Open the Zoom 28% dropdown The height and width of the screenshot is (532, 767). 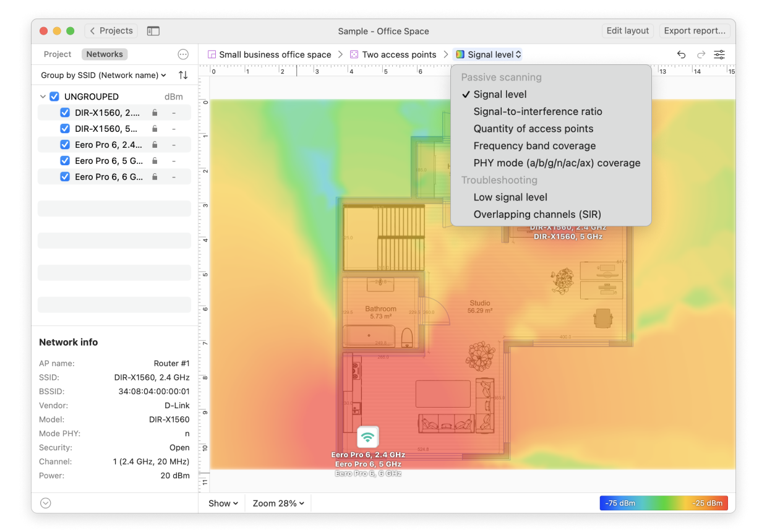pos(278,504)
